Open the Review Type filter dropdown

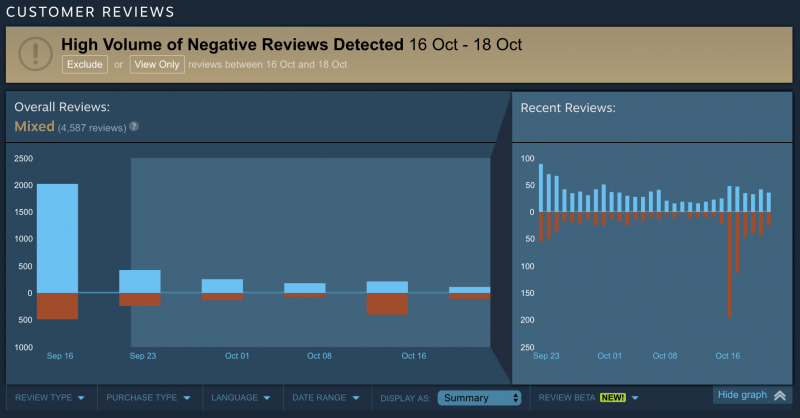pyautogui.click(x=47, y=397)
